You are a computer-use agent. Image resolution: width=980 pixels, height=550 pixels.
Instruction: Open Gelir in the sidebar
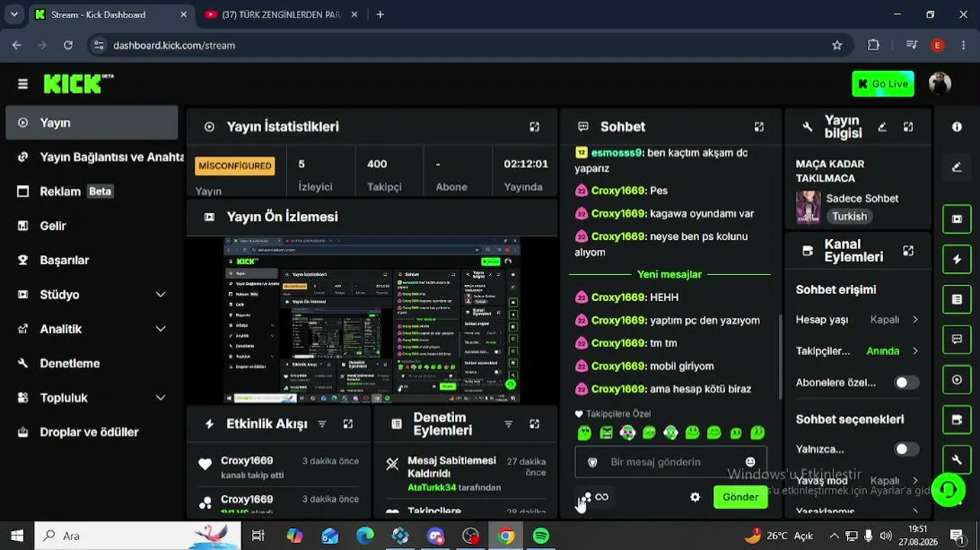click(x=92, y=226)
